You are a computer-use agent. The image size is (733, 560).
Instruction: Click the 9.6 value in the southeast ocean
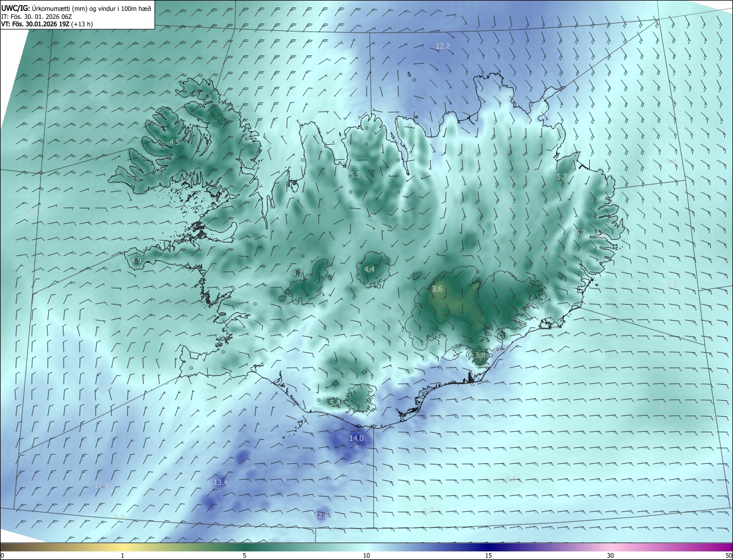[511, 479]
